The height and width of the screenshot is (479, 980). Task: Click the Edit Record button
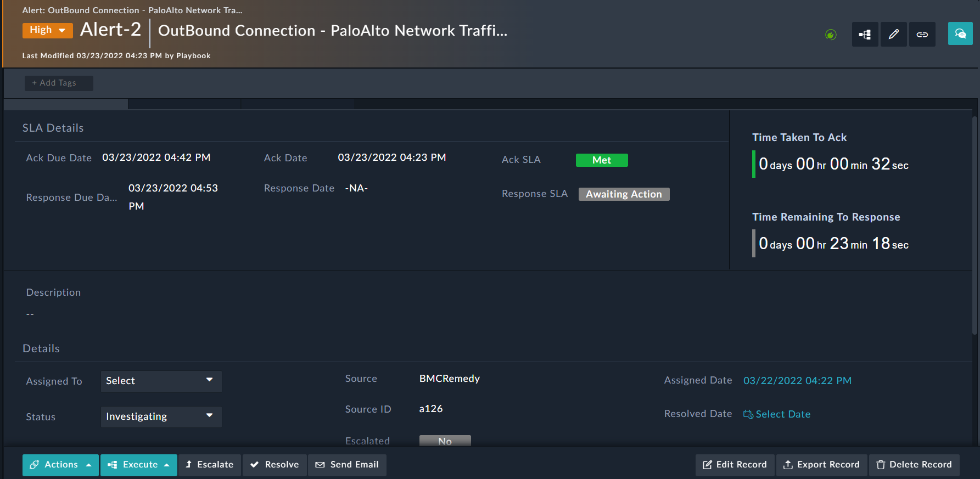pos(735,465)
